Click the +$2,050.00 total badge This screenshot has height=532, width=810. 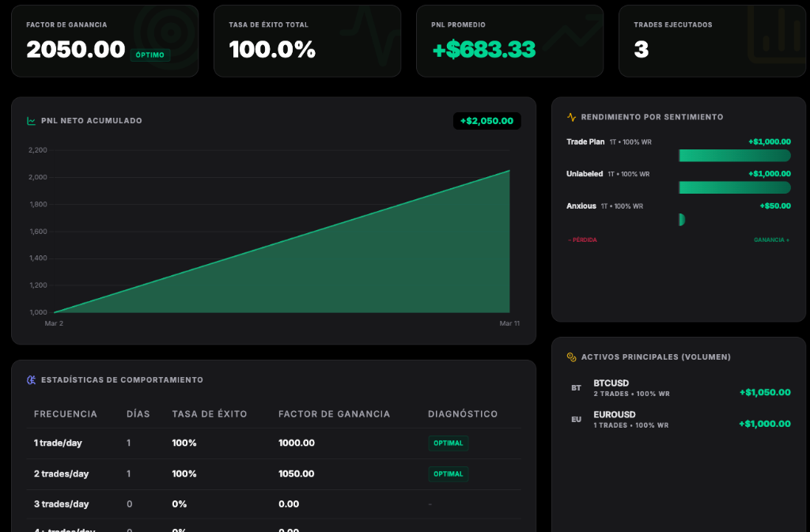(486, 121)
